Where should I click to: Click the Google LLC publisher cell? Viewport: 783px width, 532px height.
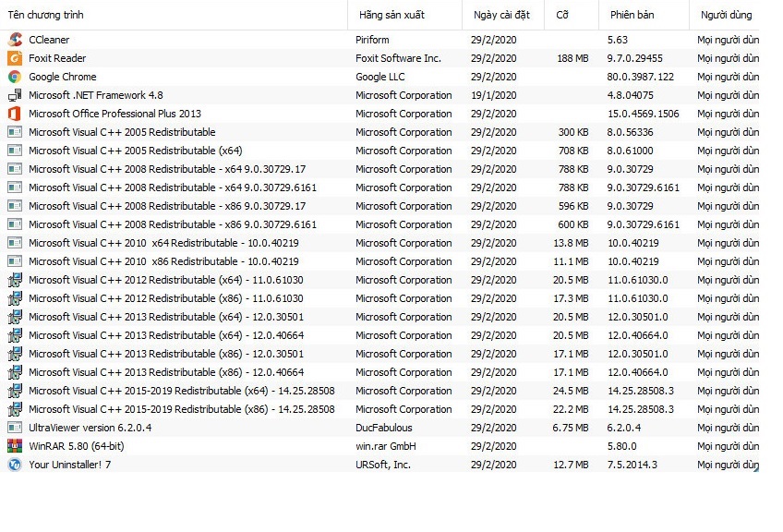point(380,77)
